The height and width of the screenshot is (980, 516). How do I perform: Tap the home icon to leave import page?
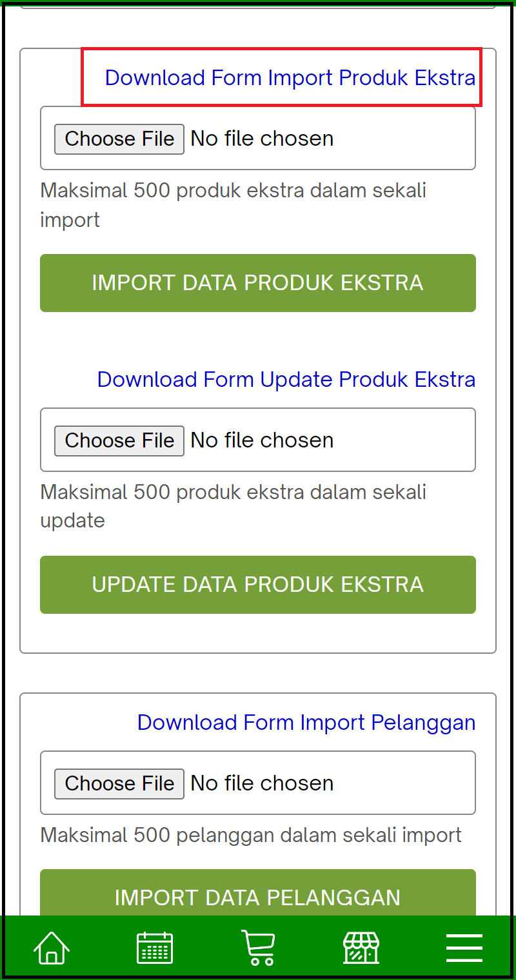(x=51, y=947)
